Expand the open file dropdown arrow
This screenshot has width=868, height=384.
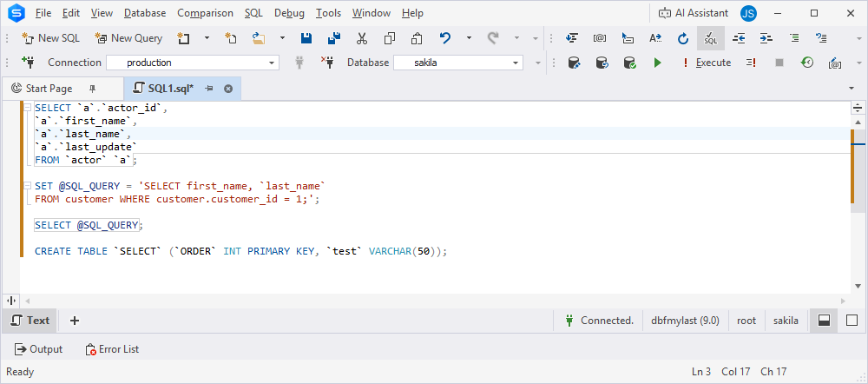pos(282,38)
